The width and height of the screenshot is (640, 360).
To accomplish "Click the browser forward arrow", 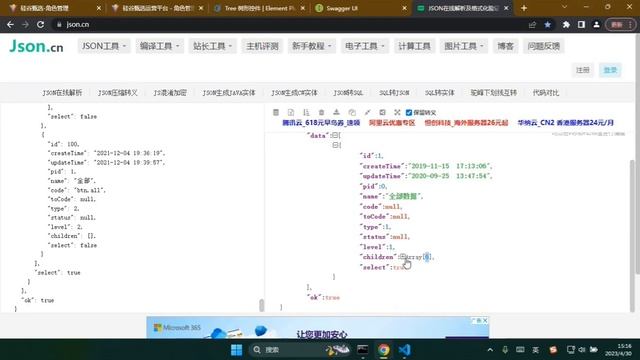I will point(25,24).
